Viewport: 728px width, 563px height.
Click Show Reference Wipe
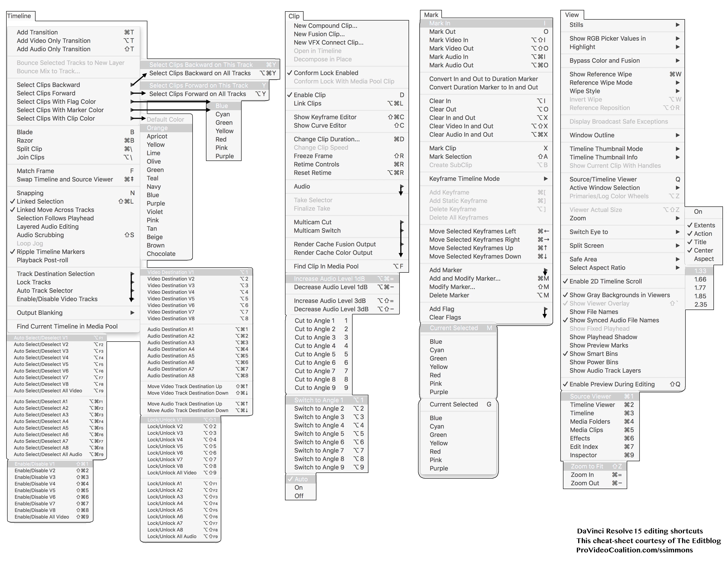(x=623, y=74)
